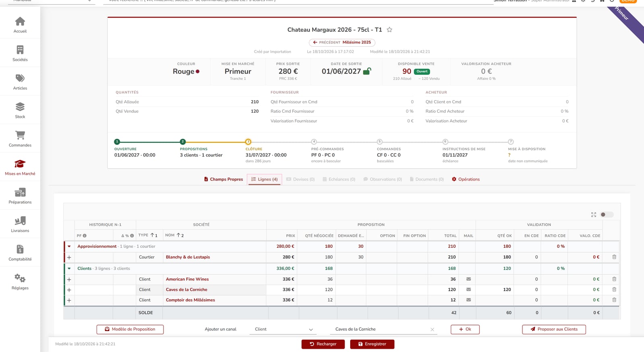This screenshot has width=644, height=352.
Task: Click the Δ % info icon
Action: coord(132,236)
